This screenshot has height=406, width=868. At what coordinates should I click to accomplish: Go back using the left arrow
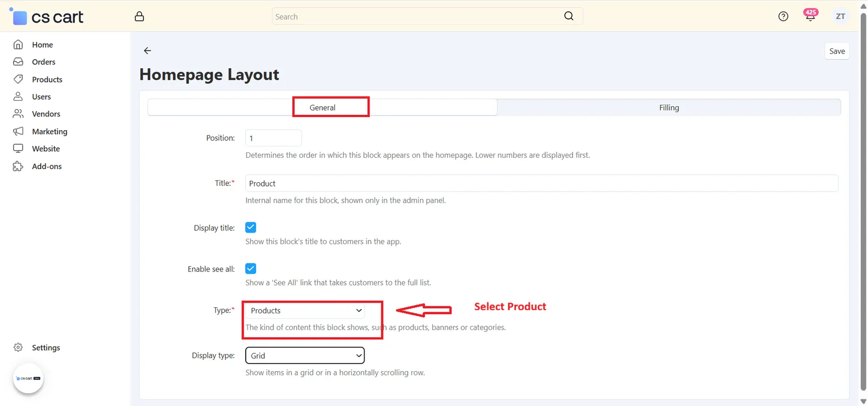(x=148, y=50)
